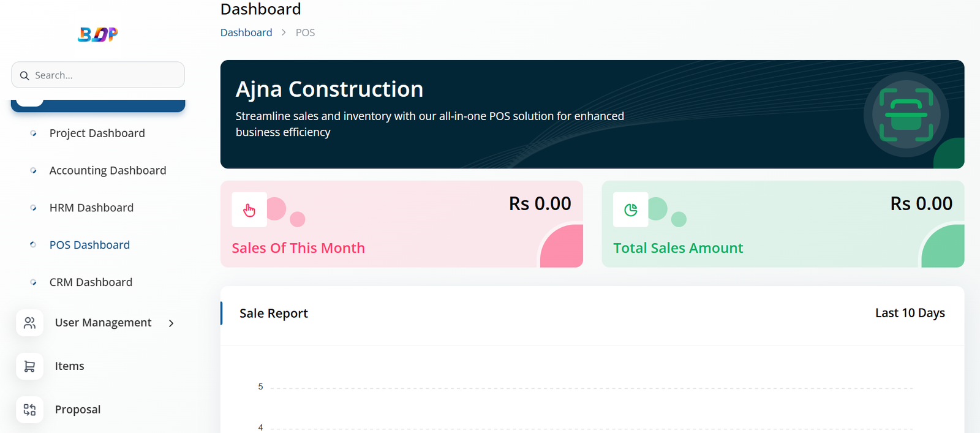980x433 pixels.
Task: Click the Dashboard breadcrumb link
Action: [246, 32]
